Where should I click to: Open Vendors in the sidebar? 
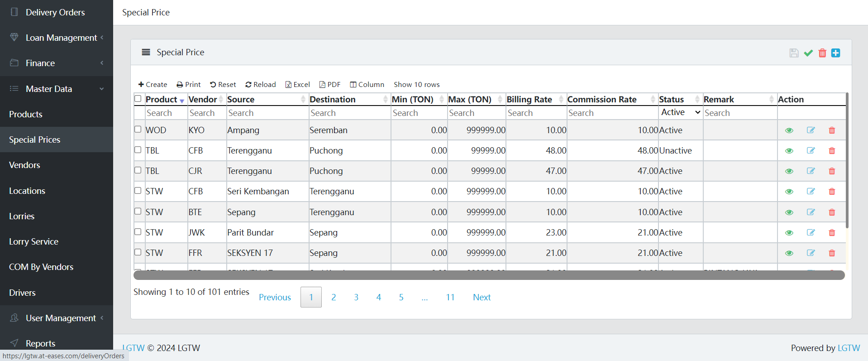click(x=24, y=165)
